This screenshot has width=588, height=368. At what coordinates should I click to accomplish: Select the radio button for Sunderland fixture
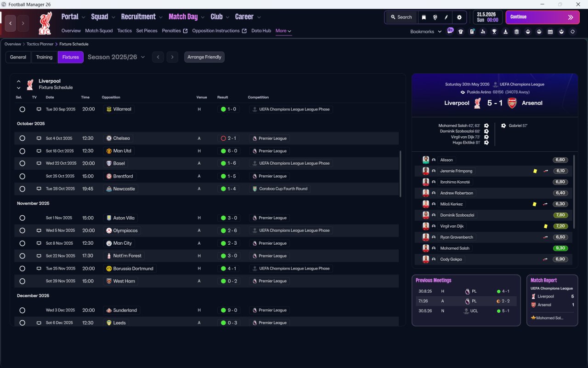(22, 310)
